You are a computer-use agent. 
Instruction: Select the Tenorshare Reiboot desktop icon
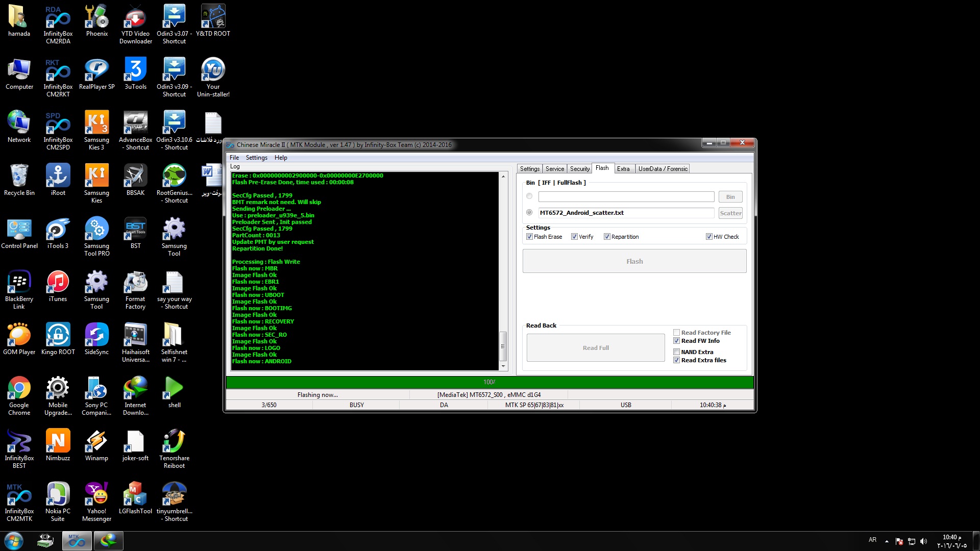point(174,449)
